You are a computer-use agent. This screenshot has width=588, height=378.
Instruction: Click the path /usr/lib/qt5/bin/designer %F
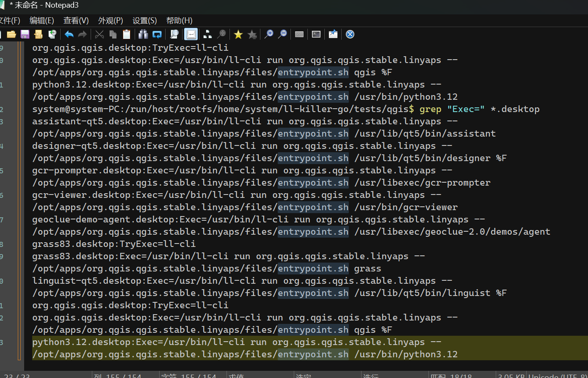pyautogui.click(x=431, y=158)
